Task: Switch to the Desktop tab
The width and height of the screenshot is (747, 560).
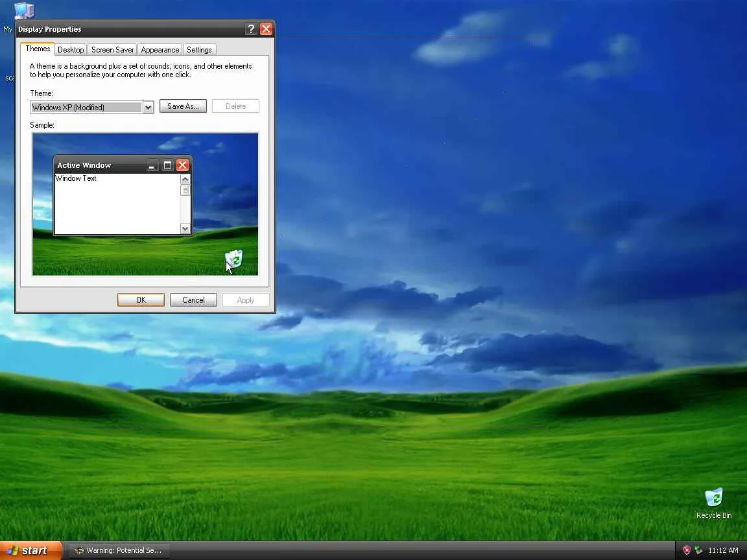Action: click(x=71, y=49)
